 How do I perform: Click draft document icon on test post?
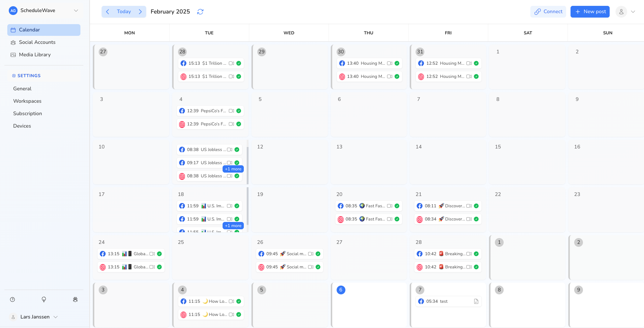[476, 301]
